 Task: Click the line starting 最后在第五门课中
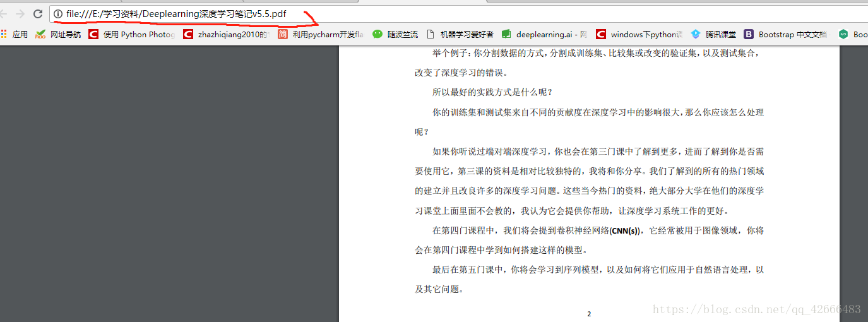click(598, 270)
